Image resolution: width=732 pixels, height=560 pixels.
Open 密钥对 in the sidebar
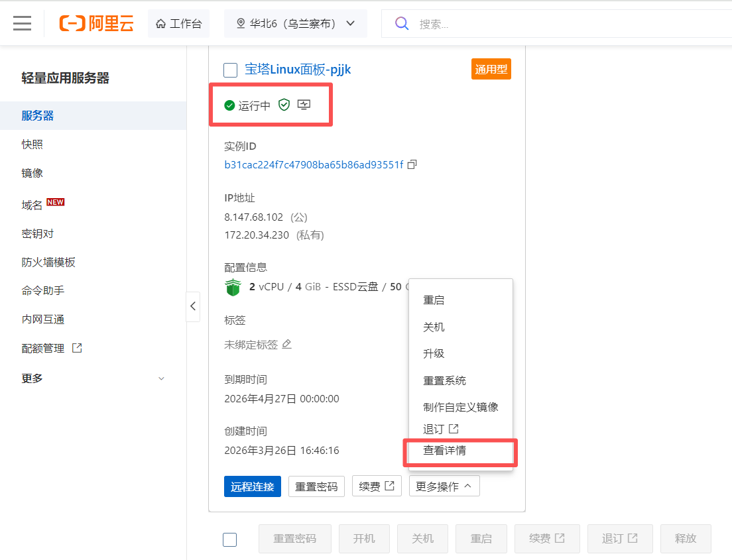(38, 233)
